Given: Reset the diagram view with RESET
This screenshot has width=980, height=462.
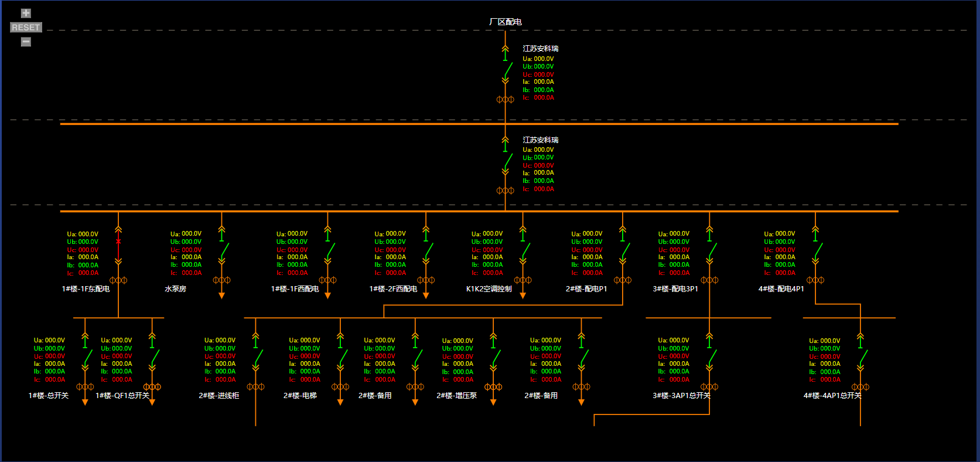Looking at the screenshot, I should tap(26, 28).
